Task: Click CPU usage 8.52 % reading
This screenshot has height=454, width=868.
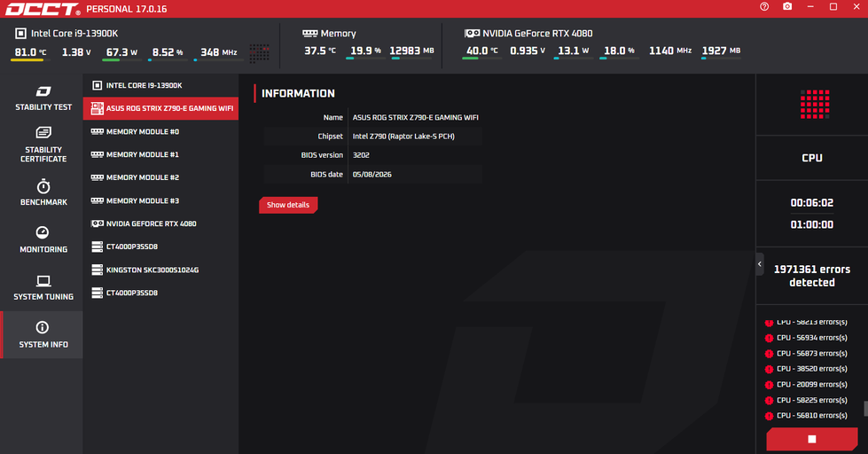Action: tap(168, 52)
